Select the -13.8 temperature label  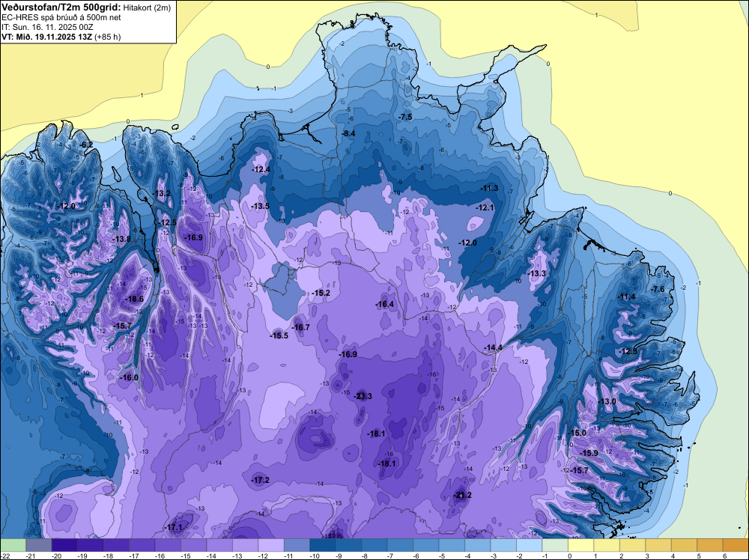click(x=122, y=239)
